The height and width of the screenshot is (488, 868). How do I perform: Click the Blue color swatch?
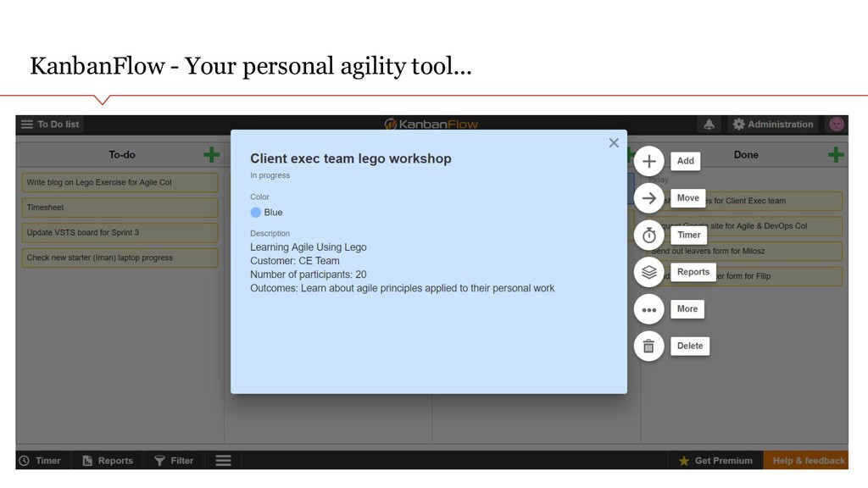(256, 213)
